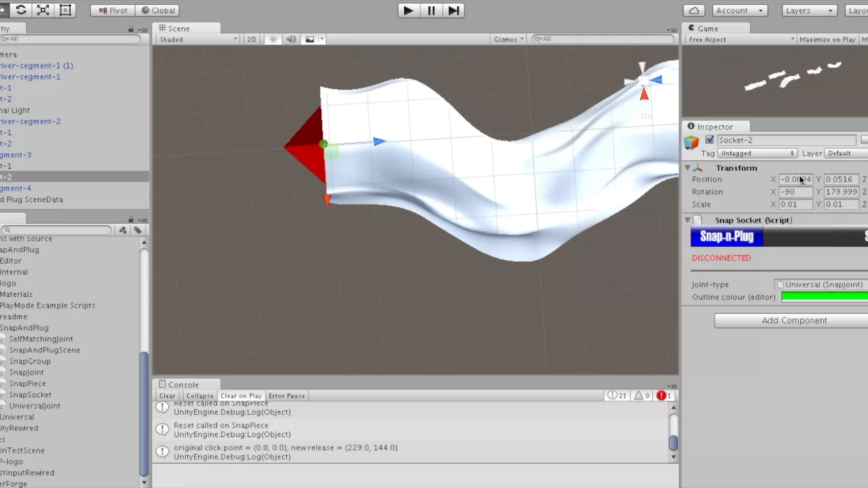Collapse the Snap Socket (Script) component

(688, 220)
